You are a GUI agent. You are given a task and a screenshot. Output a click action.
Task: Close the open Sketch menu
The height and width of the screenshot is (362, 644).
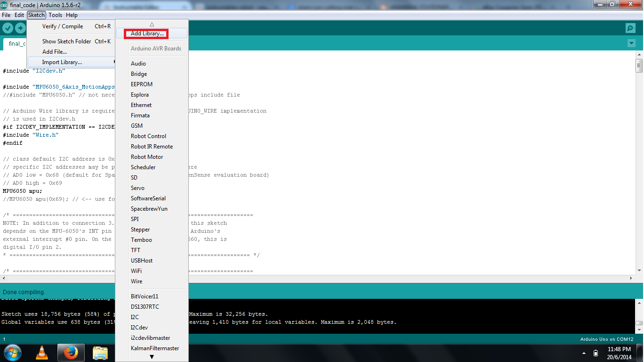36,15
